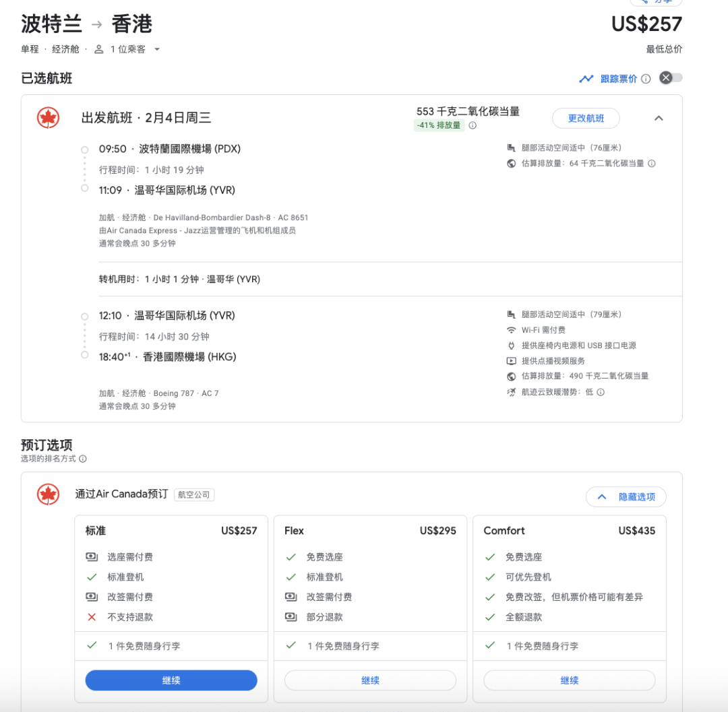Collapse fare options with 隐藏选项
The image size is (728, 712).
626,497
